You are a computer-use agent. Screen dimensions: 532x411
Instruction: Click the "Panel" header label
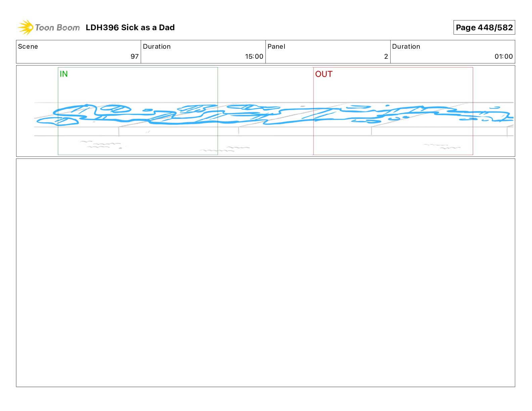click(x=276, y=46)
